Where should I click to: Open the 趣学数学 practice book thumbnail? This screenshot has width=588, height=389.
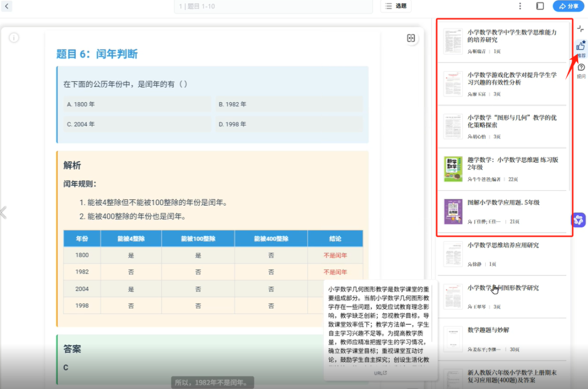[453, 169]
